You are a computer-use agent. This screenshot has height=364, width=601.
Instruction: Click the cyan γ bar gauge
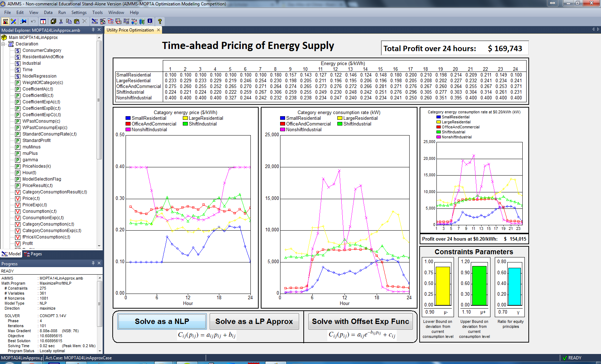tap(514, 286)
